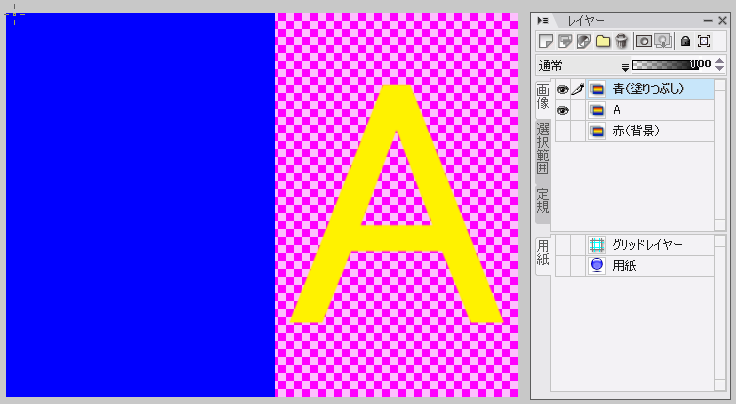Image resolution: width=736 pixels, height=404 pixels.
Task: Create a new layer with the blank page icon
Action: coord(545,41)
